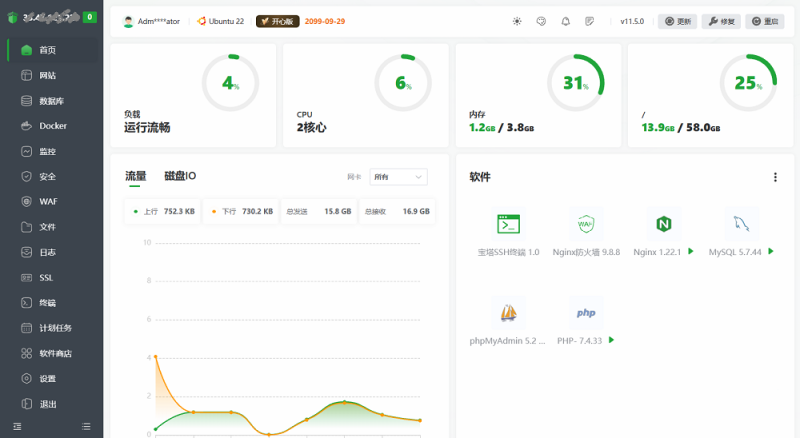The height and width of the screenshot is (438, 800).
Task: Click the 设置 settings gear icon
Action: pos(27,379)
